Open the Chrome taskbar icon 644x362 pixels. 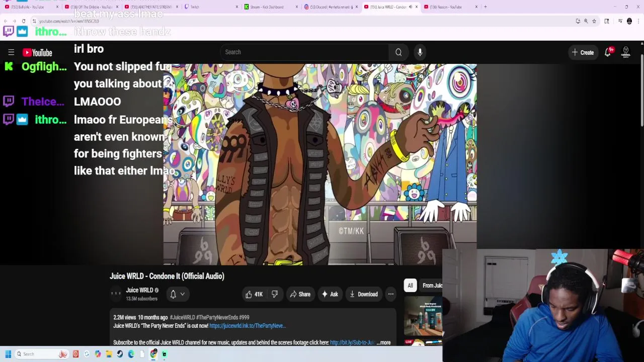click(153, 354)
